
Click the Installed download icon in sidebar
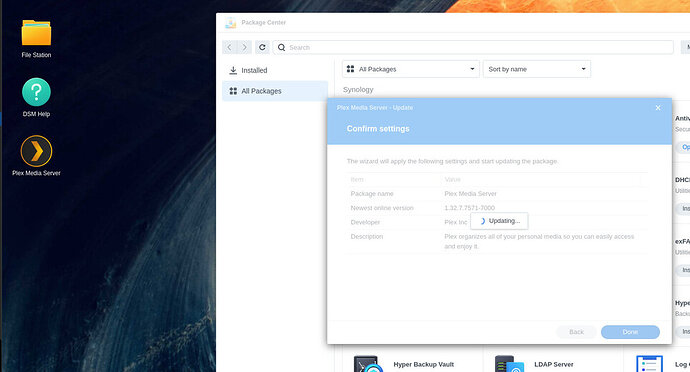pos(233,70)
